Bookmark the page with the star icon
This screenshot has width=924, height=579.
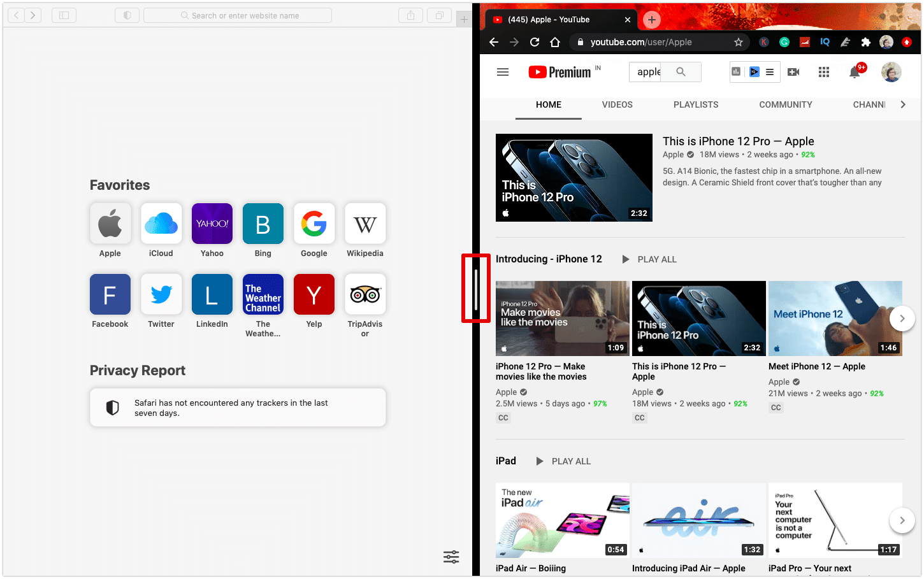(739, 42)
